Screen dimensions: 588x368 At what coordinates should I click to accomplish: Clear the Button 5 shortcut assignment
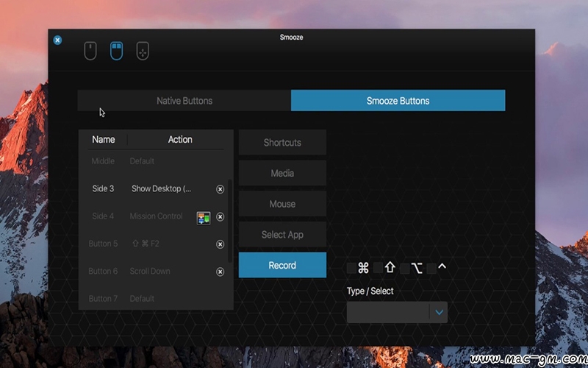(220, 244)
